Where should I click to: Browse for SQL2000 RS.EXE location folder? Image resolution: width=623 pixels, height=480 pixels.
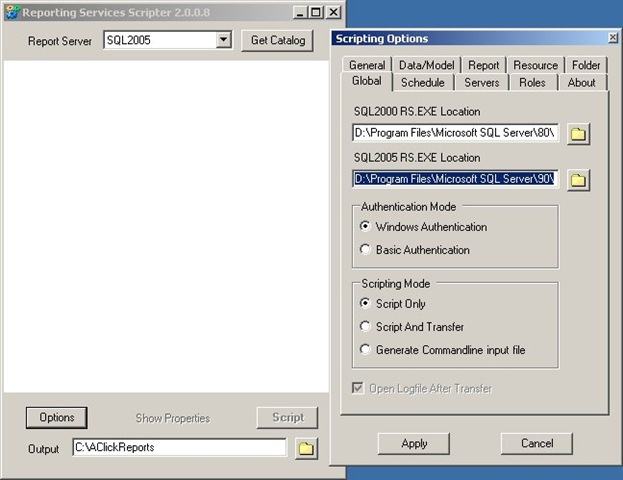(x=578, y=134)
